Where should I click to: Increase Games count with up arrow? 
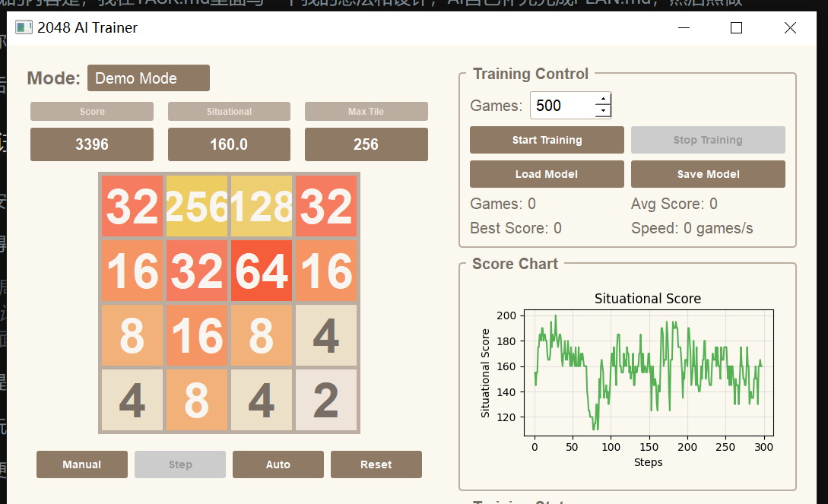click(x=603, y=100)
